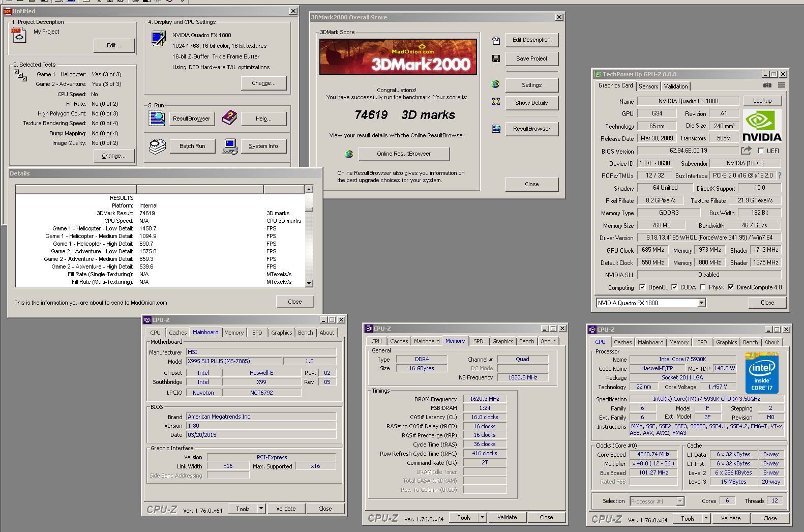Click the Driver Version field in GPU-Z
The image size is (804, 532).
[x=709, y=238]
